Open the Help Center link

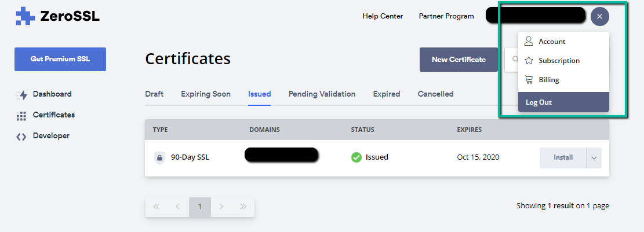pyautogui.click(x=383, y=16)
